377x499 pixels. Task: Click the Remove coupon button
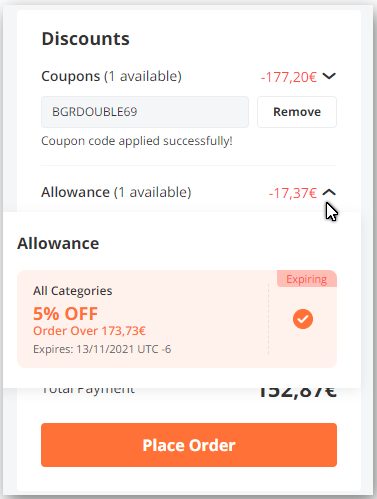coord(297,112)
